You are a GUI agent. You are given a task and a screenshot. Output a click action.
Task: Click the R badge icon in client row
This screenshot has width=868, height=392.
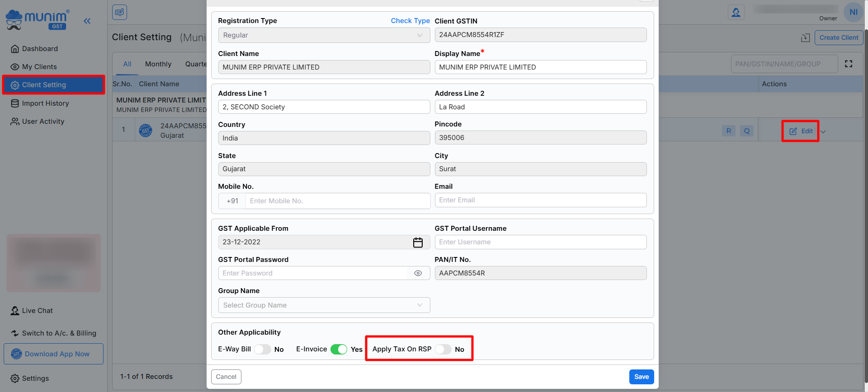[729, 131]
